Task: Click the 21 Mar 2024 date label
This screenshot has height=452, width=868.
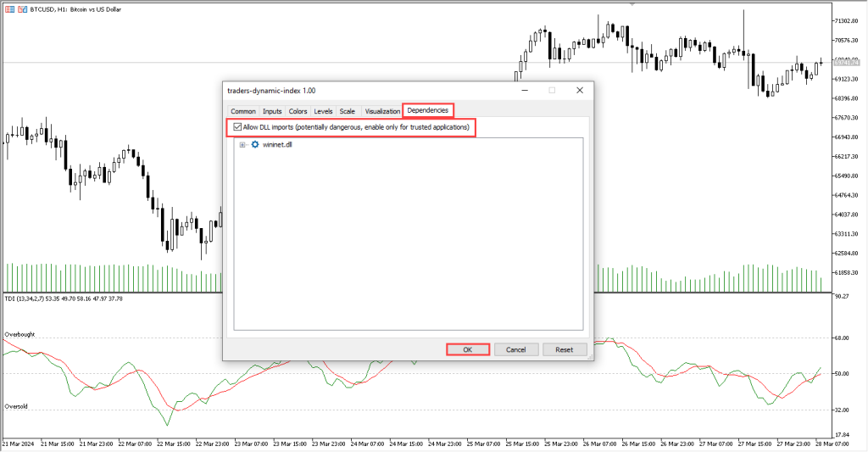Action: point(18,444)
